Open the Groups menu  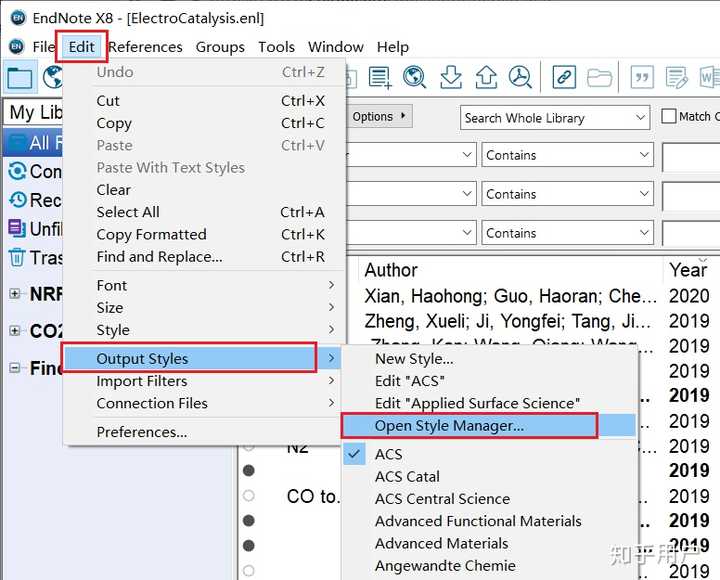[220, 47]
